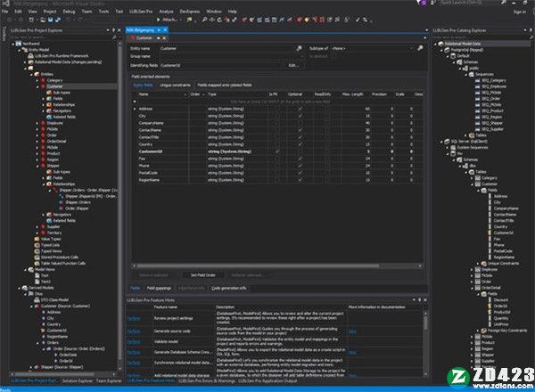Click the DTO Class Model icon
Screen dimensions: 535x392
[37, 300]
